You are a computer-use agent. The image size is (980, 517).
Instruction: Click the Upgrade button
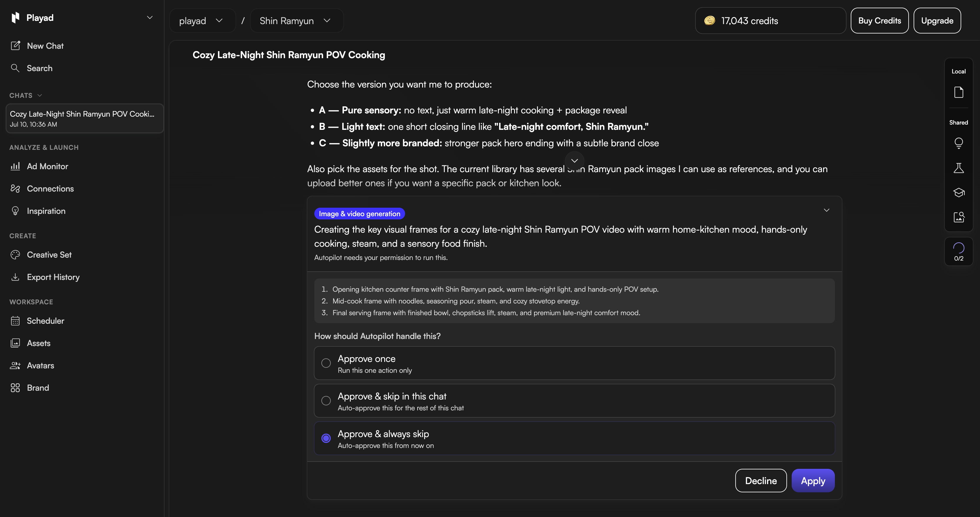937,21
